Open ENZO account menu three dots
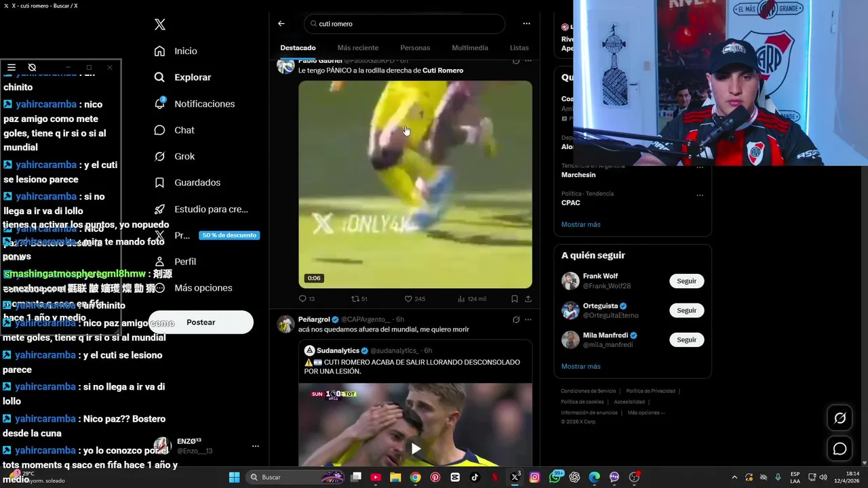 coord(256,446)
